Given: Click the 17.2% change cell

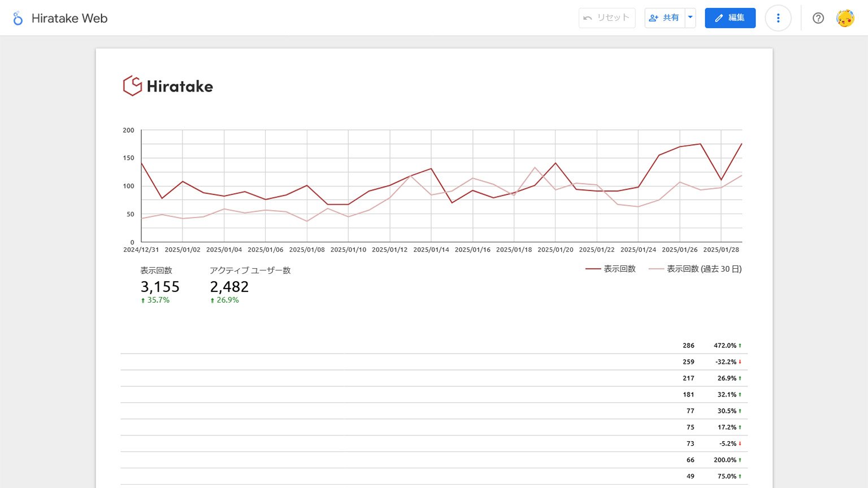Looking at the screenshot, I should [730, 428].
